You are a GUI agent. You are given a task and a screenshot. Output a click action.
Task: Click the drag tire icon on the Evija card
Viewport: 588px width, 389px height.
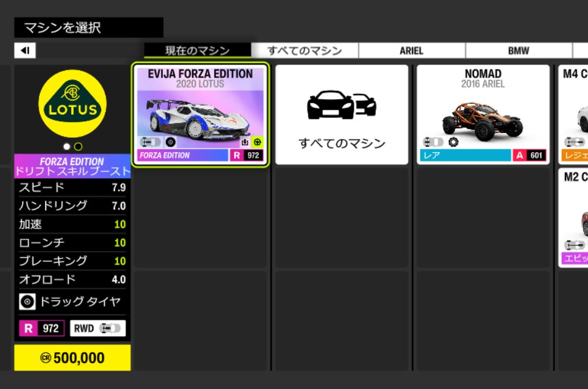coord(170,142)
